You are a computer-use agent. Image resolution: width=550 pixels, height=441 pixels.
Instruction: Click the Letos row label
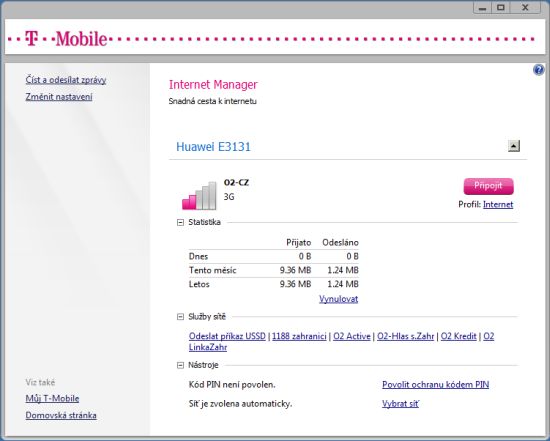(199, 284)
